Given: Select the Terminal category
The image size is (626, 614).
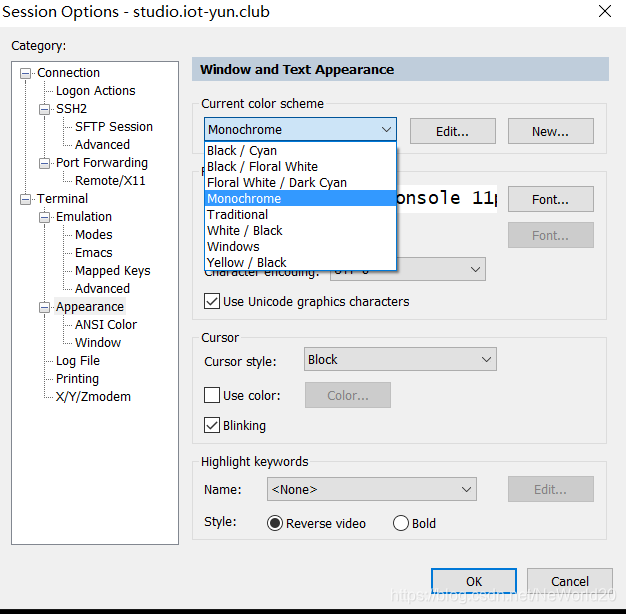Looking at the screenshot, I should pyautogui.click(x=62, y=198).
